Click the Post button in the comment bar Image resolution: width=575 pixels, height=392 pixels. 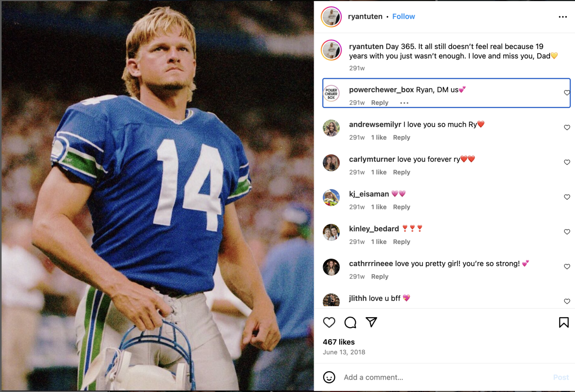(561, 377)
